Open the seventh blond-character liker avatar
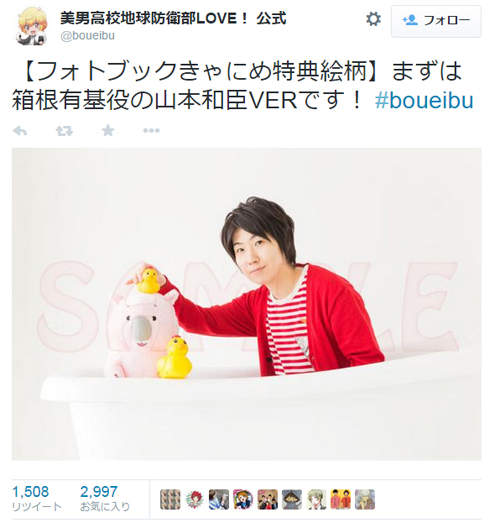Screen dimensions: 500x528 pos(316,499)
